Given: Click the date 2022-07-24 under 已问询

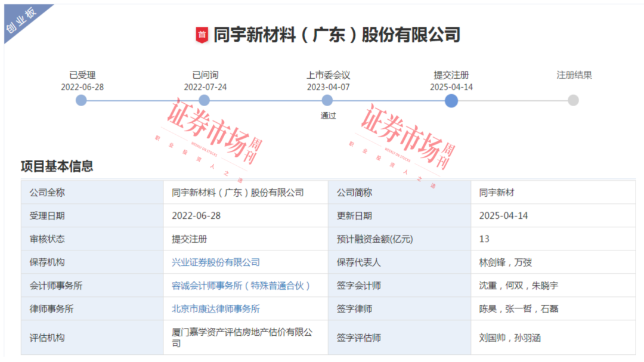Looking at the screenshot, I should (x=205, y=87).
